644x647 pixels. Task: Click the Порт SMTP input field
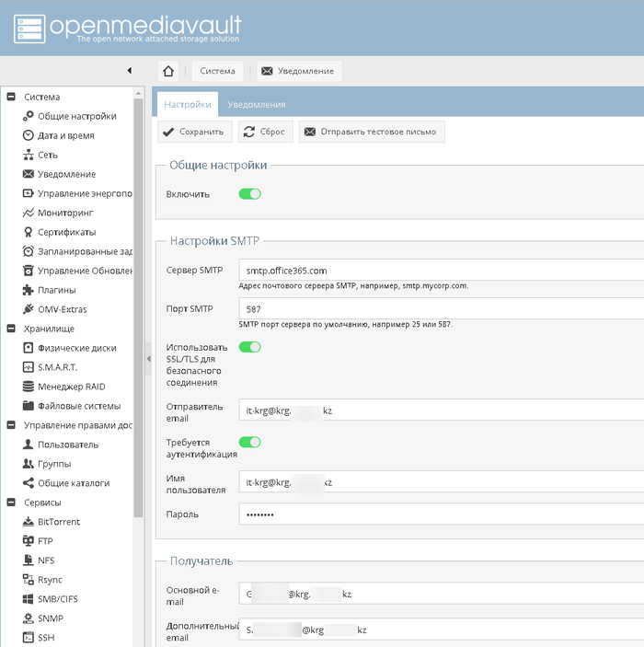coord(441,308)
